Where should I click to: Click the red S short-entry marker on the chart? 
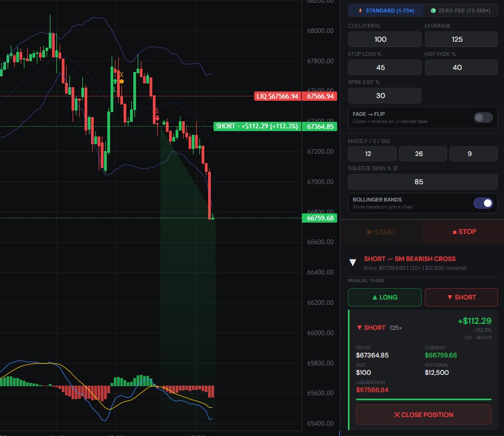pos(157,114)
